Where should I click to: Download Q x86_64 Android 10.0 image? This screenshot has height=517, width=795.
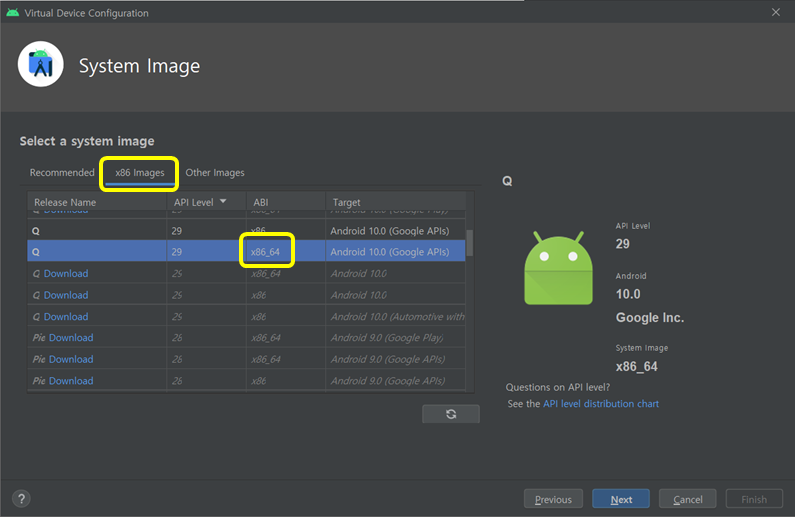(x=66, y=274)
